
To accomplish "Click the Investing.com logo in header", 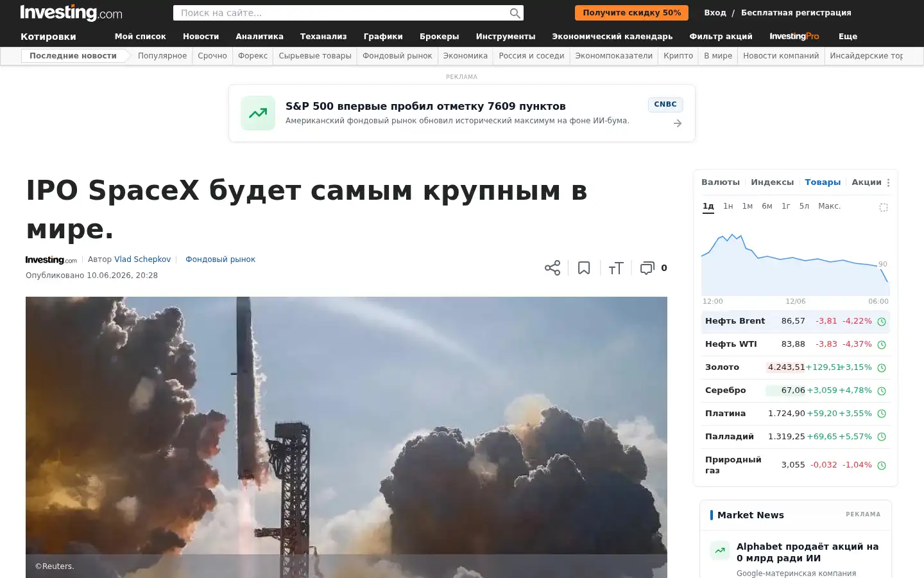I will coord(71,13).
